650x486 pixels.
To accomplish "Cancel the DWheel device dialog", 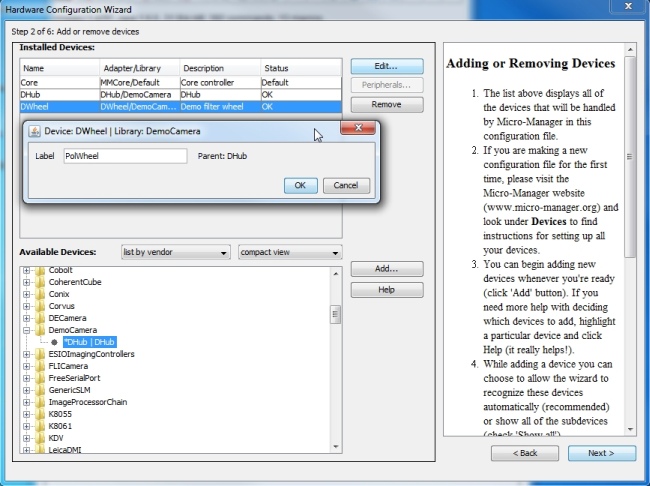I will click(346, 185).
